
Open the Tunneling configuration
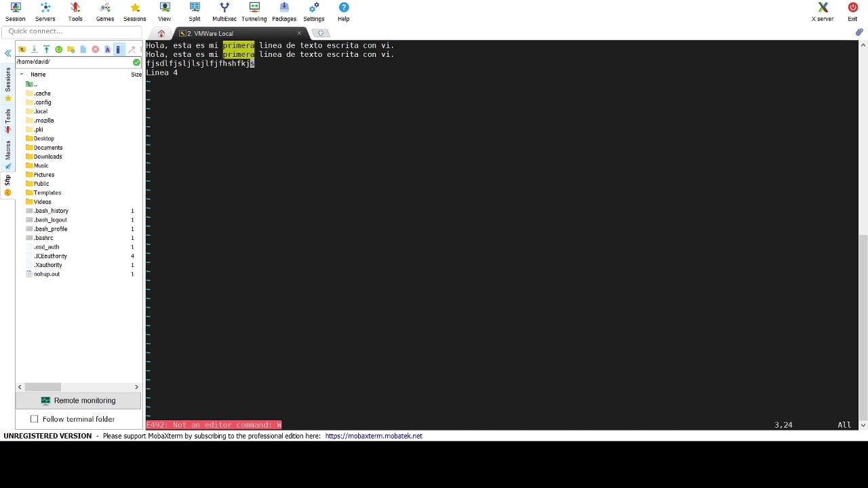click(x=254, y=10)
